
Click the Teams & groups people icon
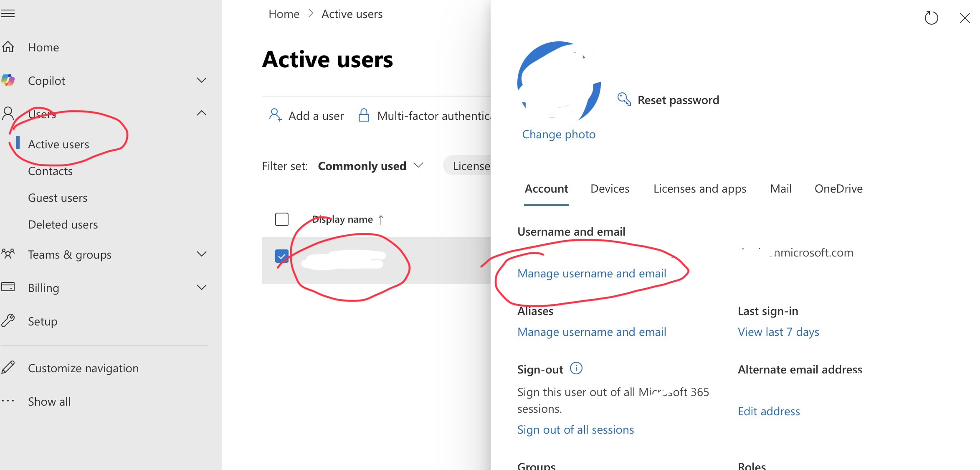8,254
